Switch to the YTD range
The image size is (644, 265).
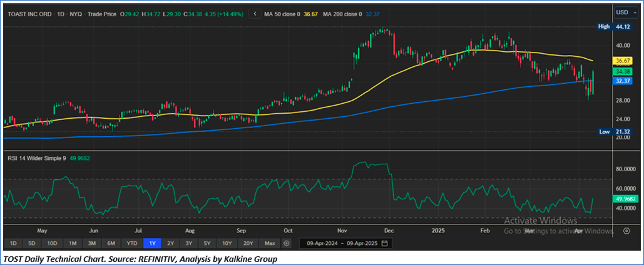click(132, 244)
